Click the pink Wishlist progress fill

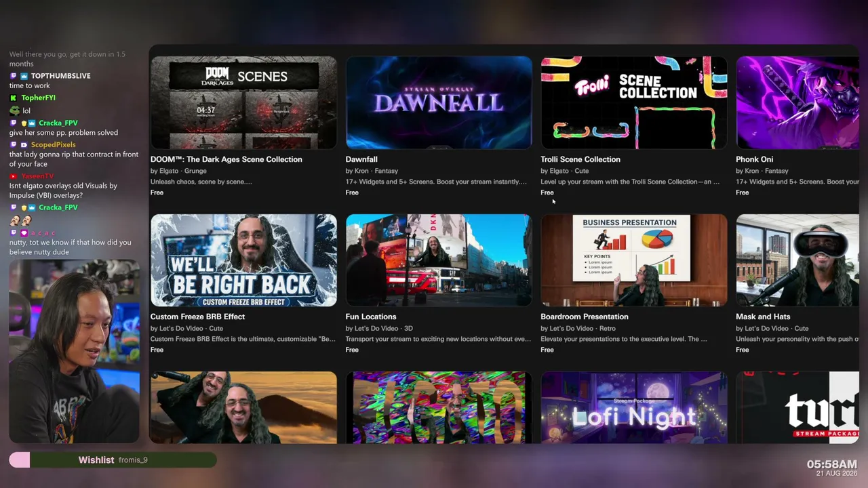pyautogui.click(x=20, y=460)
